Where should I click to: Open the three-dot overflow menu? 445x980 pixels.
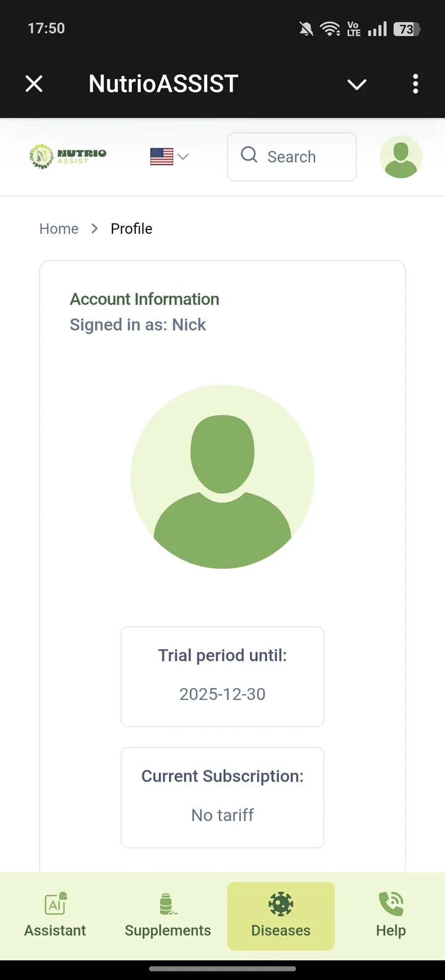click(x=415, y=83)
